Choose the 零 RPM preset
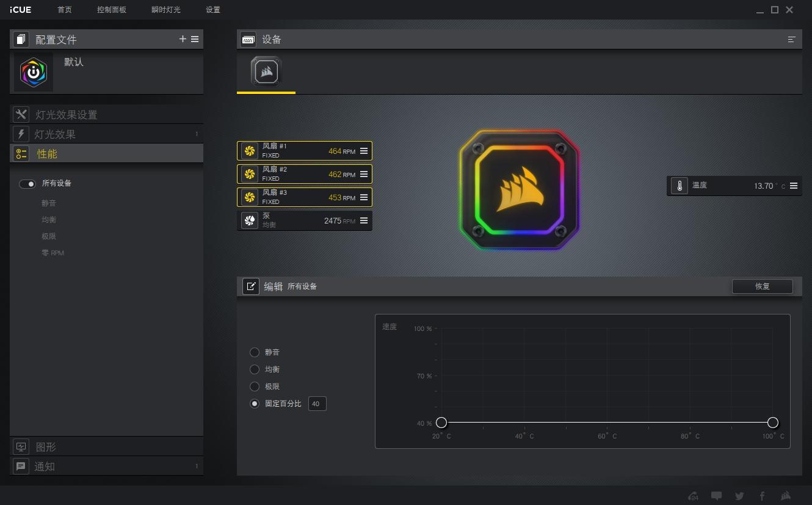Screen dimensions: 812x505 pyautogui.click(x=53, y=253)
